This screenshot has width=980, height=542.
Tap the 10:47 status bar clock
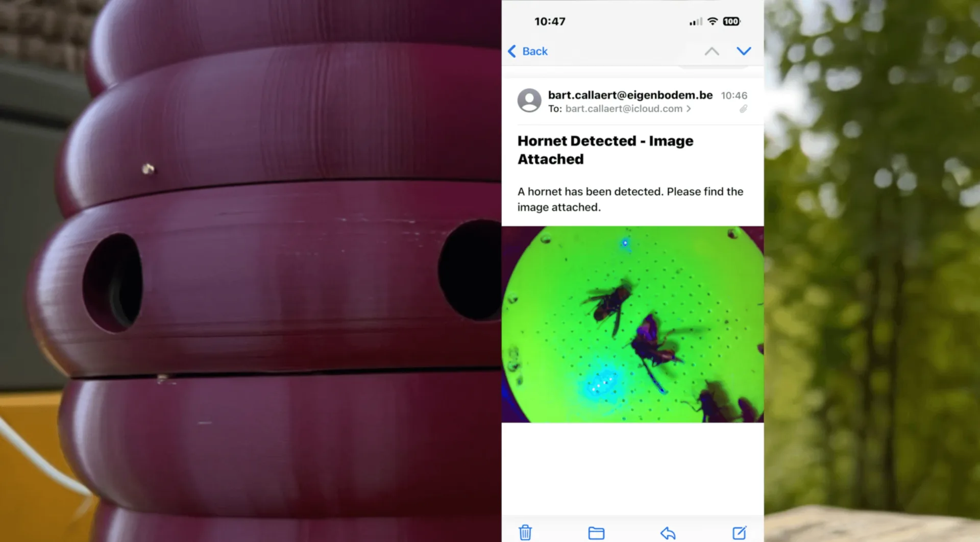click(550, 21)
